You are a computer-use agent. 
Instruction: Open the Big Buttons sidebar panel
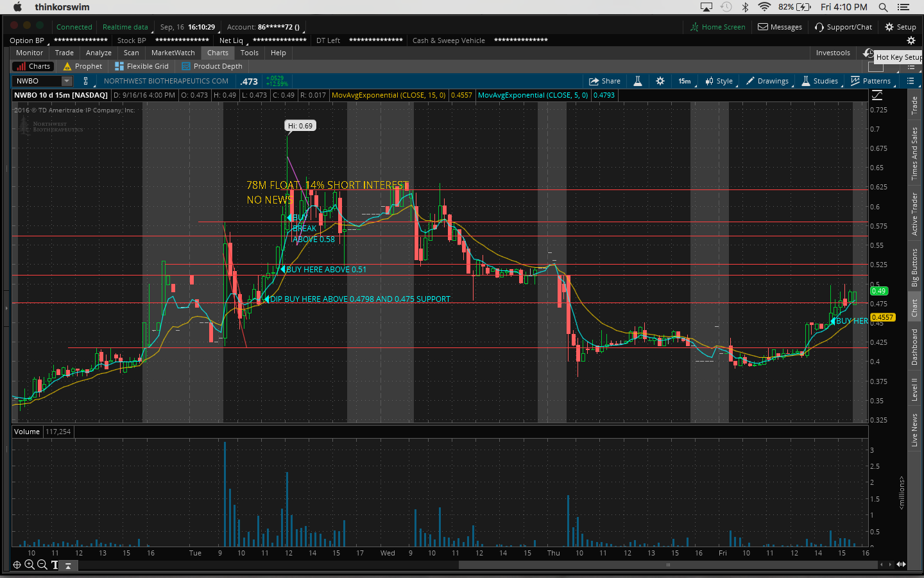914,267
